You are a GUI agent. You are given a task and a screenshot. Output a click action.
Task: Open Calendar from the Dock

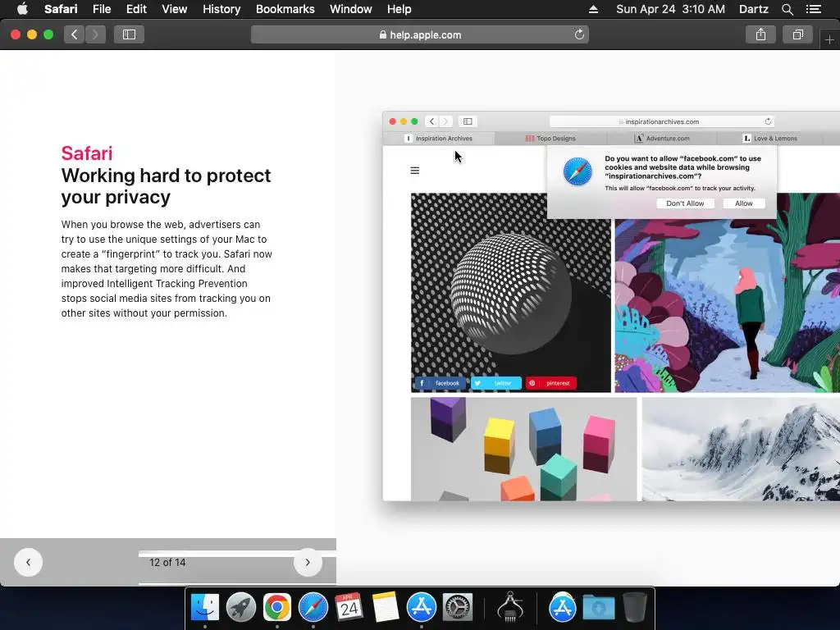point(349,608)
